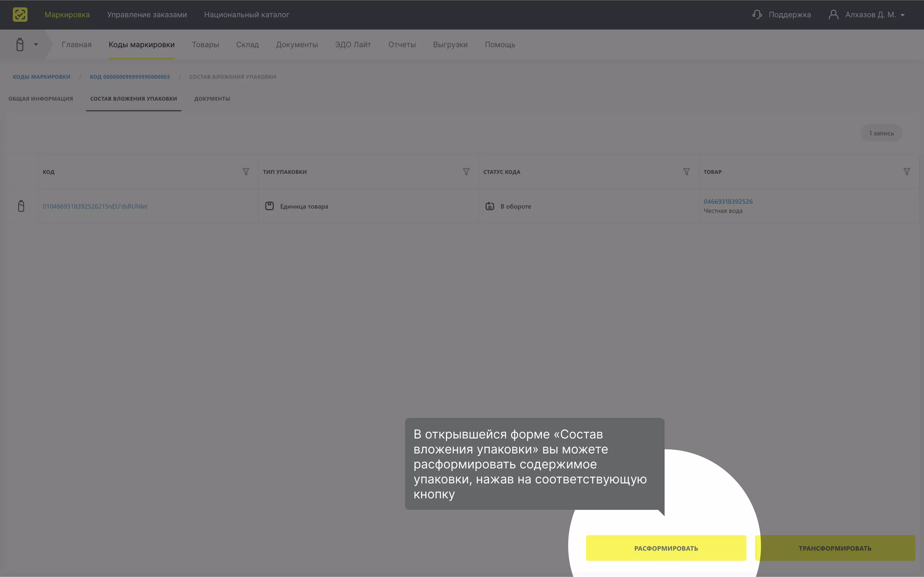
Task: Switch to the Общая информация sub-tab
Action: tap(41, 99)
